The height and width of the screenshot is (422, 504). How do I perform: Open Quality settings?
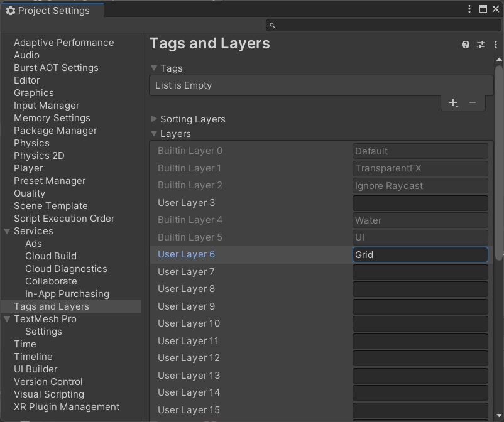(30, 193)
